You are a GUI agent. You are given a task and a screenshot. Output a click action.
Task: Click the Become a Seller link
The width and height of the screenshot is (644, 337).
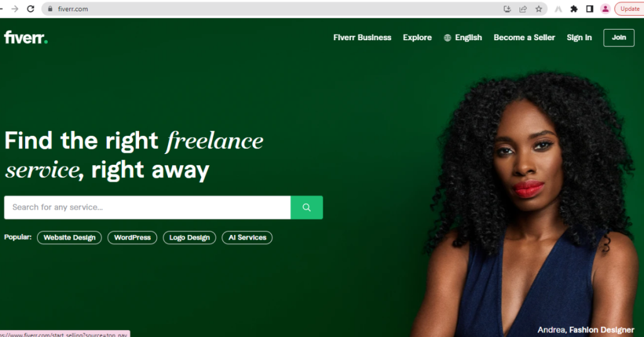pos(524,37)
